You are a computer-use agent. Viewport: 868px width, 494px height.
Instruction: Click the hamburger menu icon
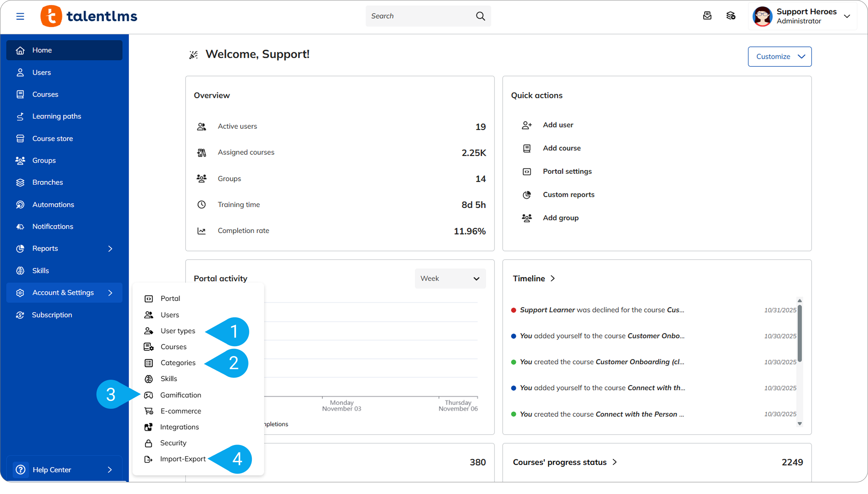pos(20,16)
